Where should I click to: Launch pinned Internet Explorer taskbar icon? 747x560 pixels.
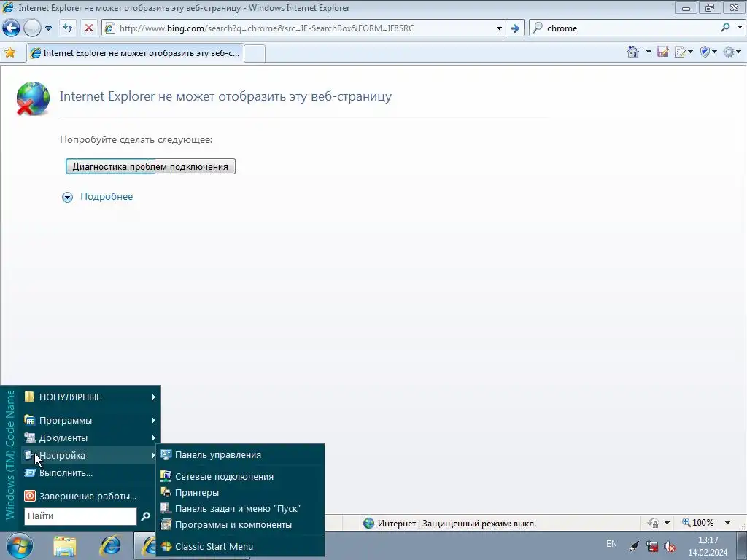110,546
